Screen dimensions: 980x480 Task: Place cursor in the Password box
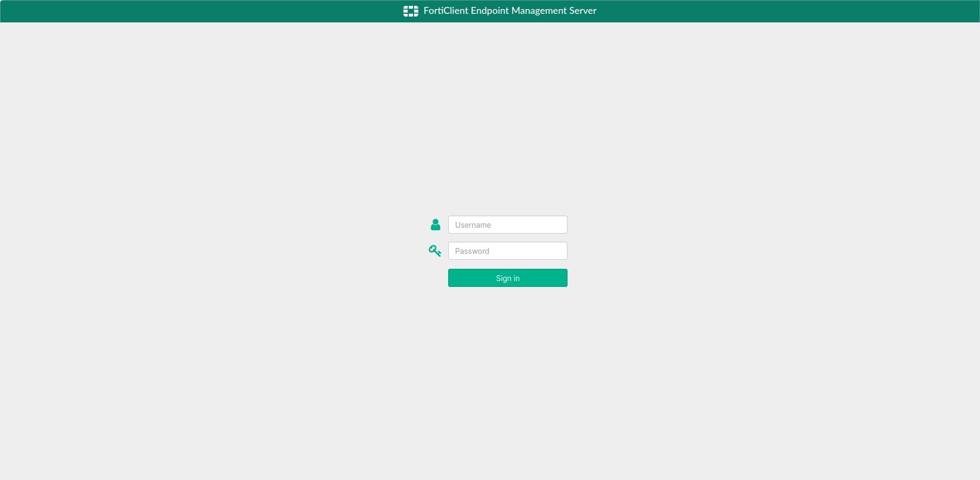(x=507, y=251)
